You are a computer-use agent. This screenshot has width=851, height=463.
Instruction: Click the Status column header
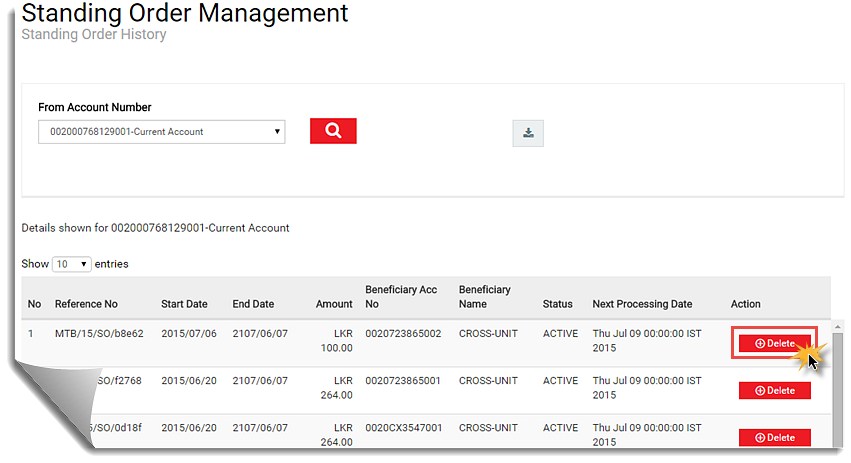[557, 304]
